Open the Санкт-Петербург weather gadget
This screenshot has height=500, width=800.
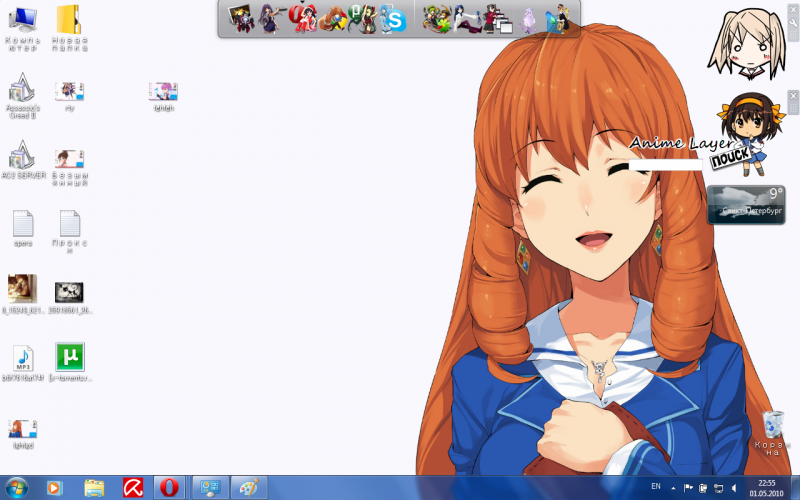coord(745,204)
